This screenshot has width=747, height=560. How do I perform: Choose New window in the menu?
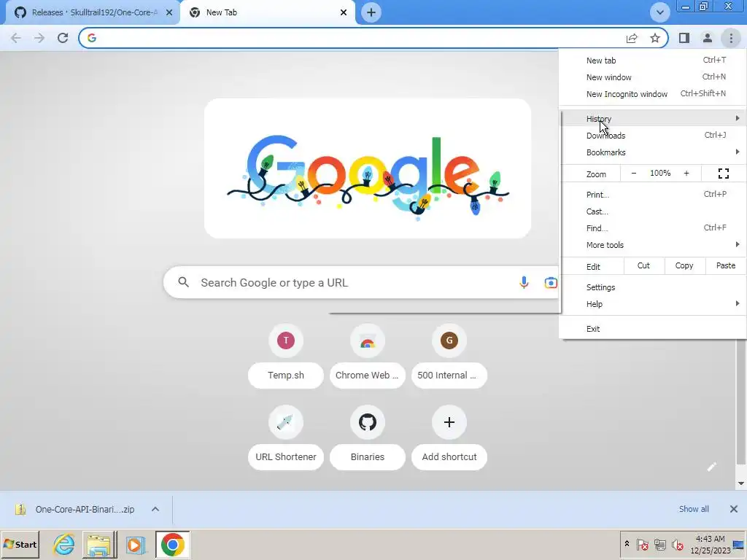[x=653, y=77]
